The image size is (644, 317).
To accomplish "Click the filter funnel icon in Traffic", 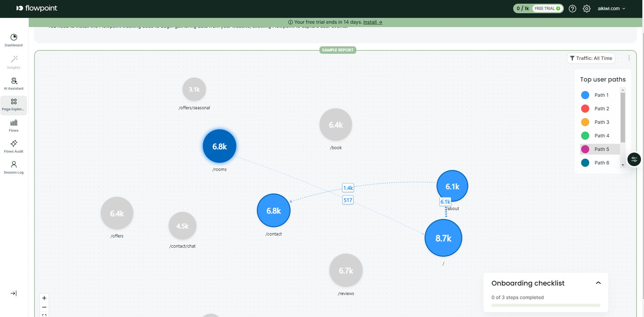I will coord(572,58).
